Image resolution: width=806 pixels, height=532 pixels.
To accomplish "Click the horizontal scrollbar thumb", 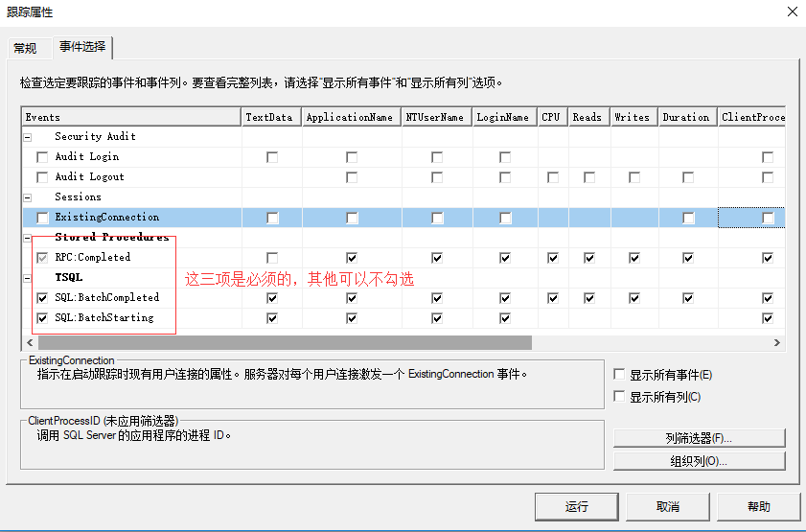I will tap(285, 343).
